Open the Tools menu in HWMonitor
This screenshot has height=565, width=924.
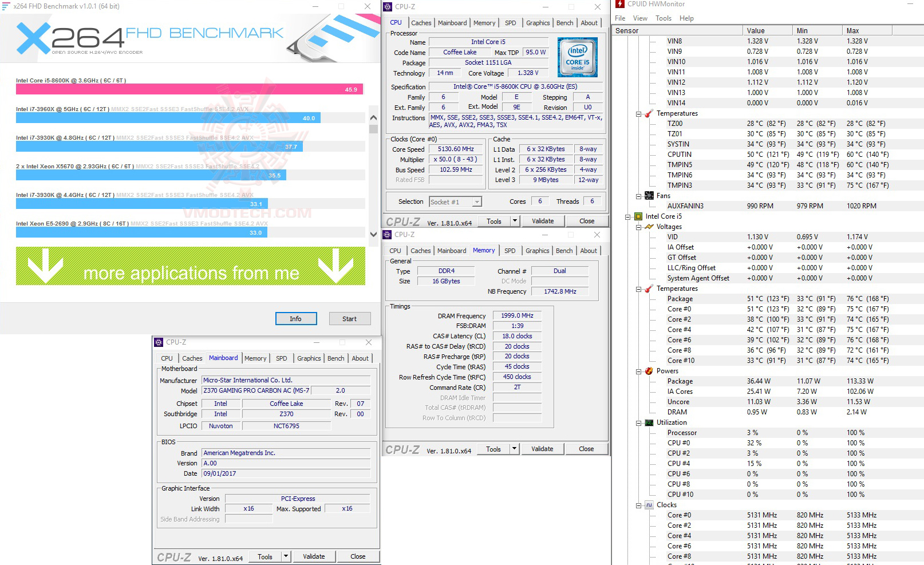(664, 18)
